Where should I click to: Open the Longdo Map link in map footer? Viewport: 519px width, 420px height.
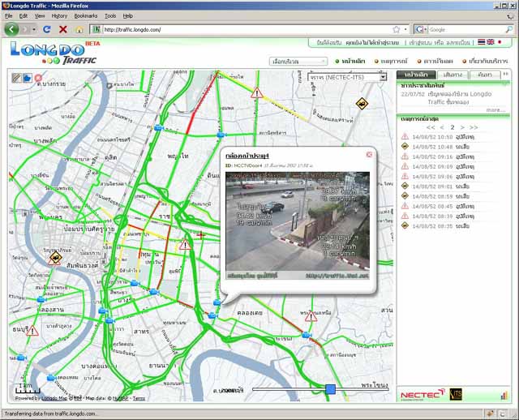pyautogui.click(x=54, y=398)
